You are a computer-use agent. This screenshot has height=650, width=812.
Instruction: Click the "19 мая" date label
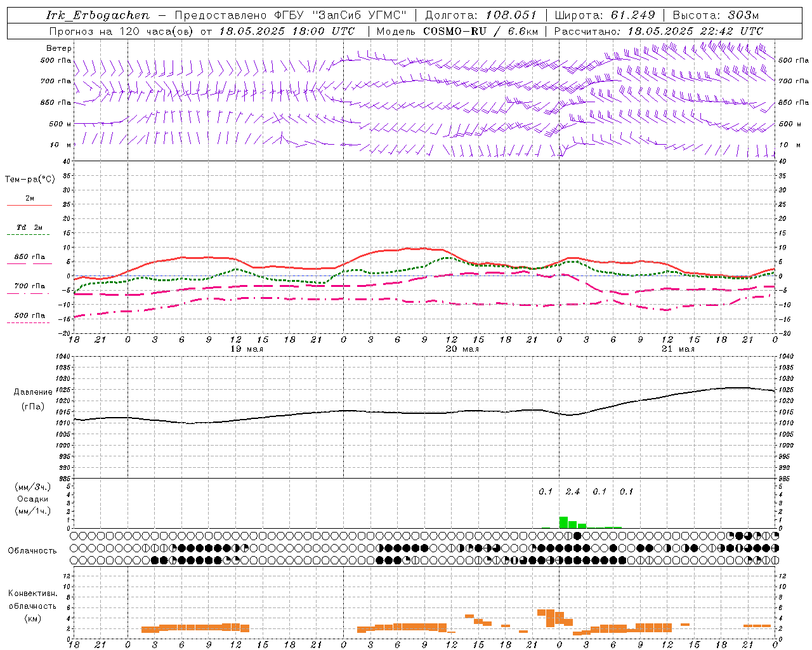pyautogui.click(x=246, y=349)
